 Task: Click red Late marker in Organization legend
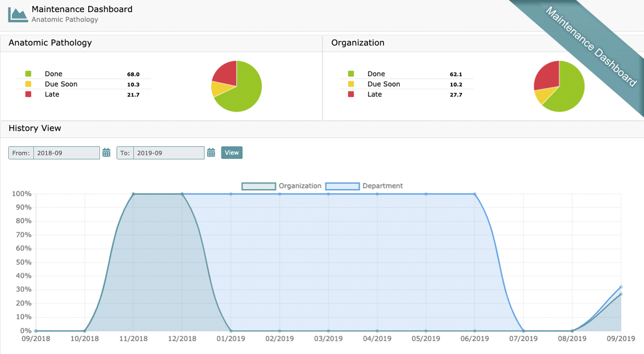(351, 94)
